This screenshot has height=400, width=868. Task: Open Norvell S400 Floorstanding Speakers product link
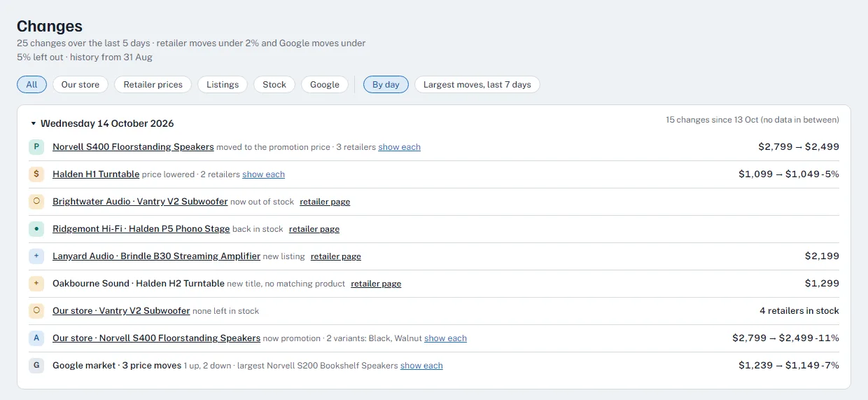click(133, 147)
